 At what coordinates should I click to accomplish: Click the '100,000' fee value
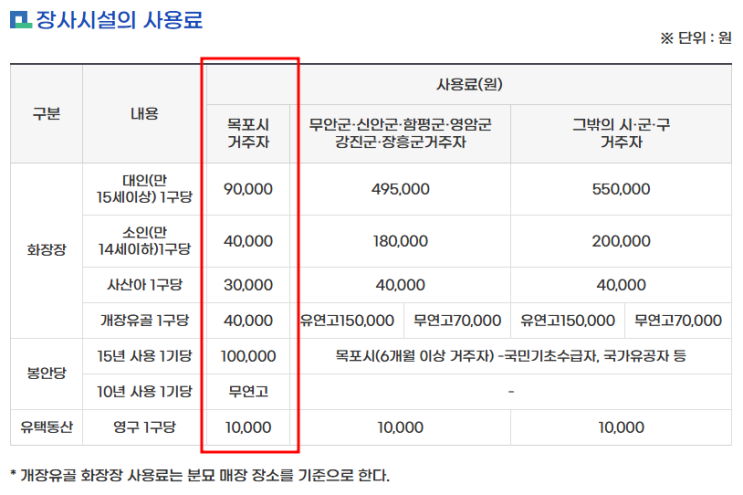pos(248,356)
